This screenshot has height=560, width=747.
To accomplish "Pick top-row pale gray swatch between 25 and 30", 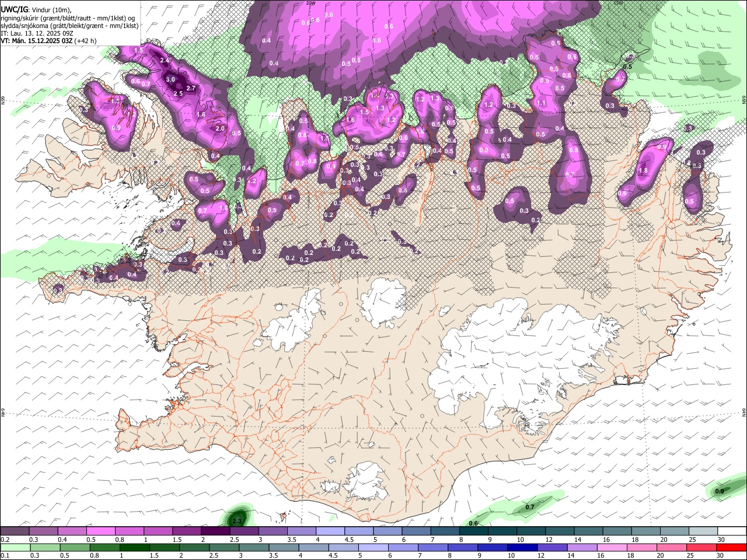I will tap(703, 531).
